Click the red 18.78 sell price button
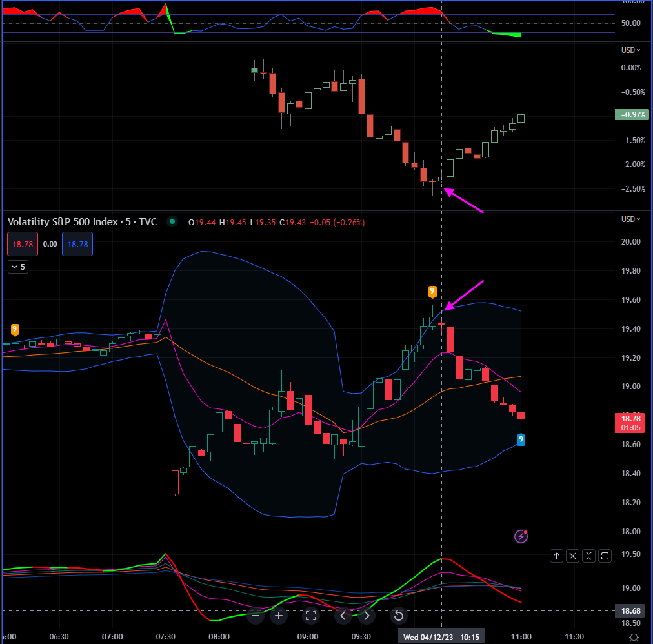 tap(22, 245)
